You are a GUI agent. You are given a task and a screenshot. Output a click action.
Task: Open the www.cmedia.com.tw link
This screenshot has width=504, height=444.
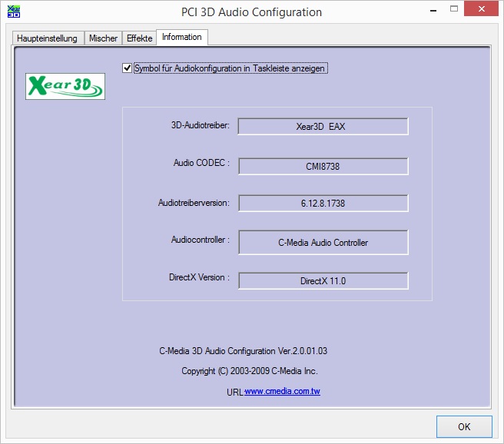tap(282, 391)
